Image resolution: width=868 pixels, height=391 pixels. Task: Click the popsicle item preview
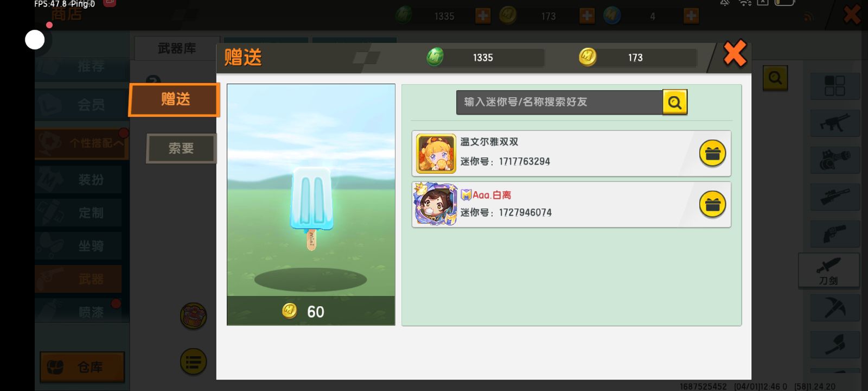point(311,205)
